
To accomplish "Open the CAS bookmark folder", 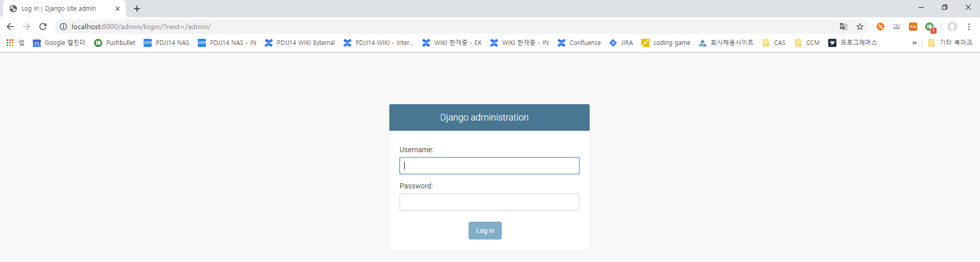I will [x=774, y=43].
